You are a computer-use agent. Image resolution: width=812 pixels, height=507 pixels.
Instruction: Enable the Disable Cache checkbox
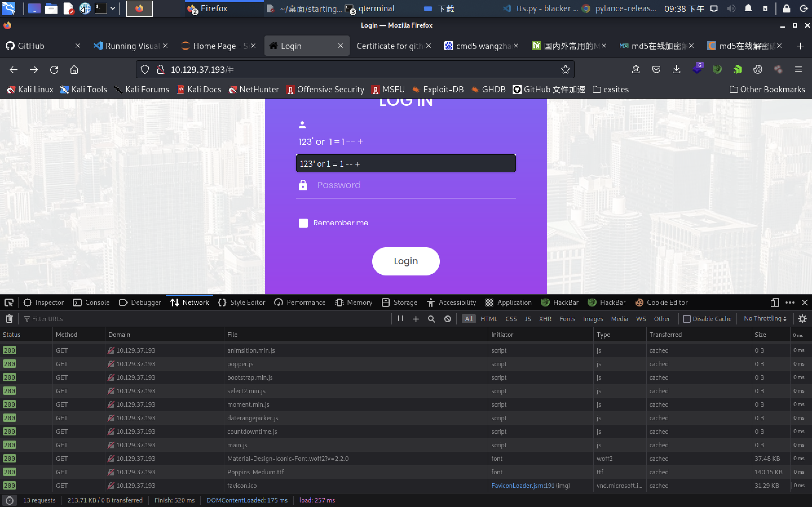pyautogui.click(x=687, y=319)
